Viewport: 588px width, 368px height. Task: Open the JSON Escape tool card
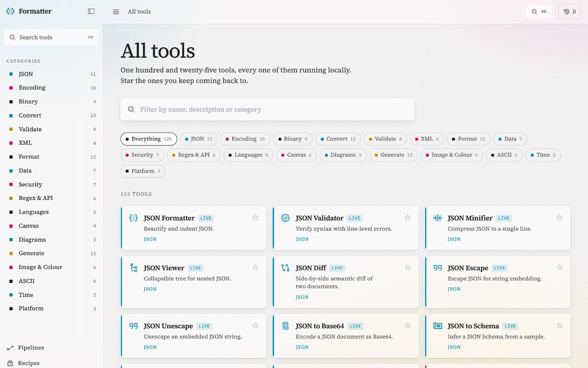click(x=498, y=282)
